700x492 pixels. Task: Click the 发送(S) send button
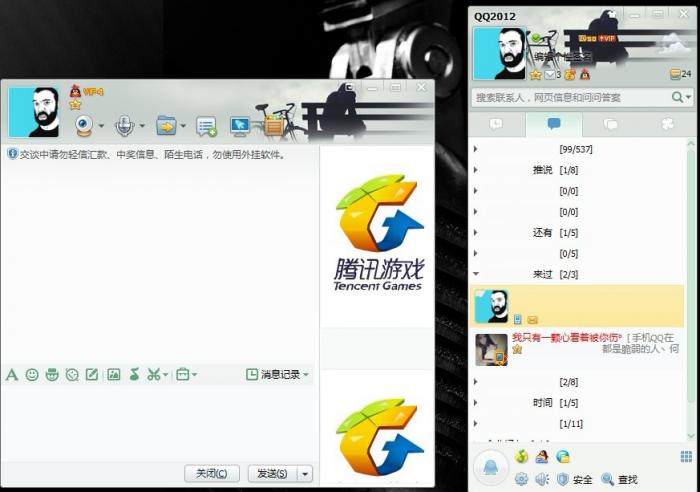coord(272,474)
